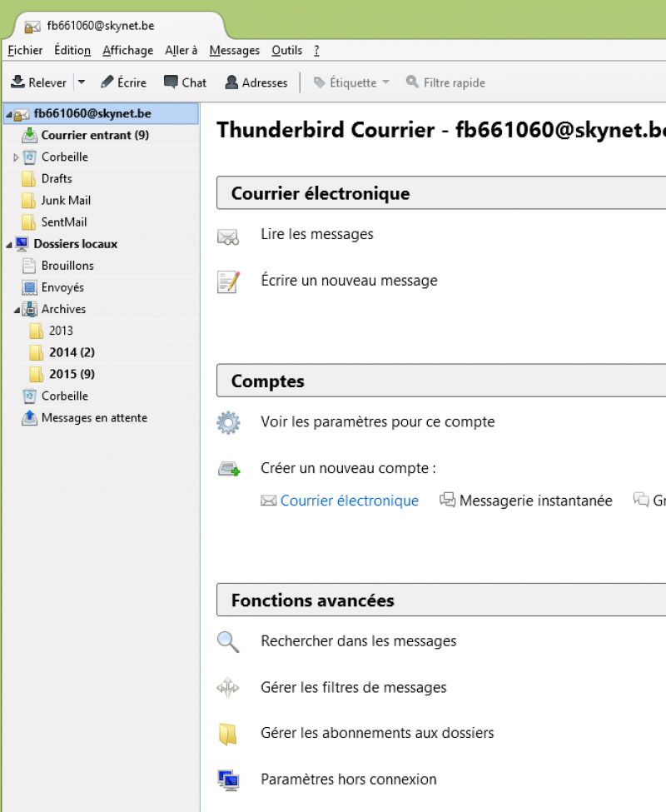666x812 pixels.
Task: Collapse the Dossiers locaux tree
Action: pos(9,245)
